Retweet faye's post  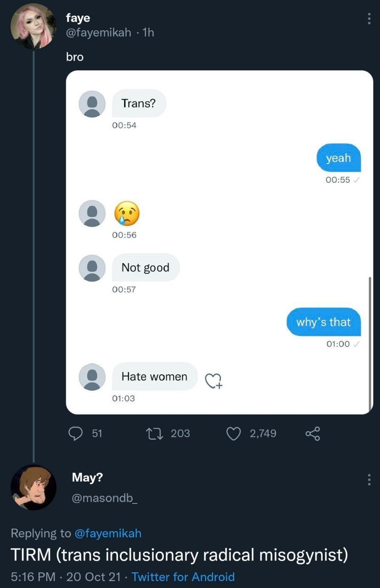tap(152, 433)
